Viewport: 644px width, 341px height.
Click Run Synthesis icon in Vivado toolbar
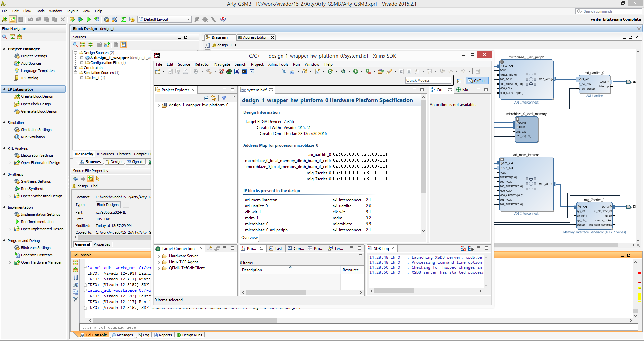tap(80, 19)
